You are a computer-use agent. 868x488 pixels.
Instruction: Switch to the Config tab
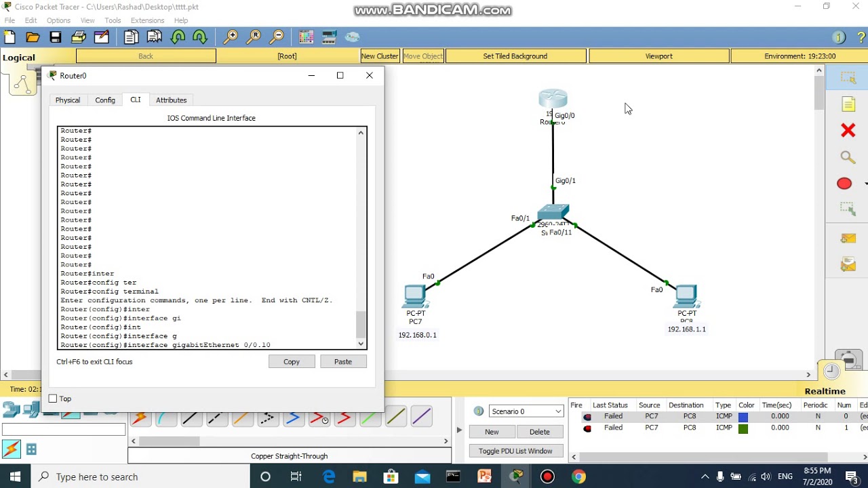pyautogui.click(x=105, y=100)
